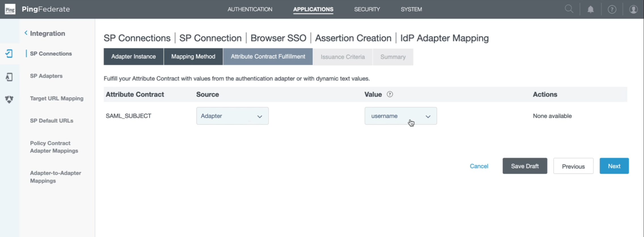Open Target URL Mapping in sidebar
644x237 pixels.
pyautogui.click(x=57, y=98)
